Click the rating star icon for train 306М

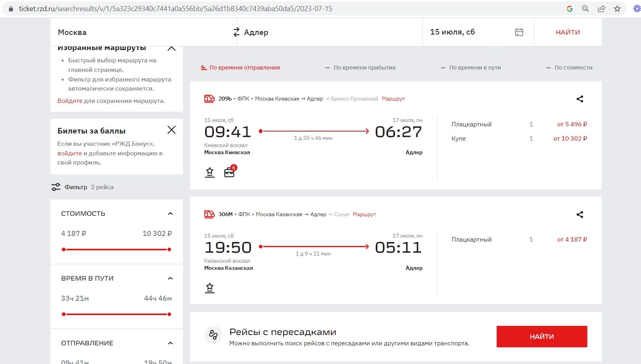(x=210, y=288)
